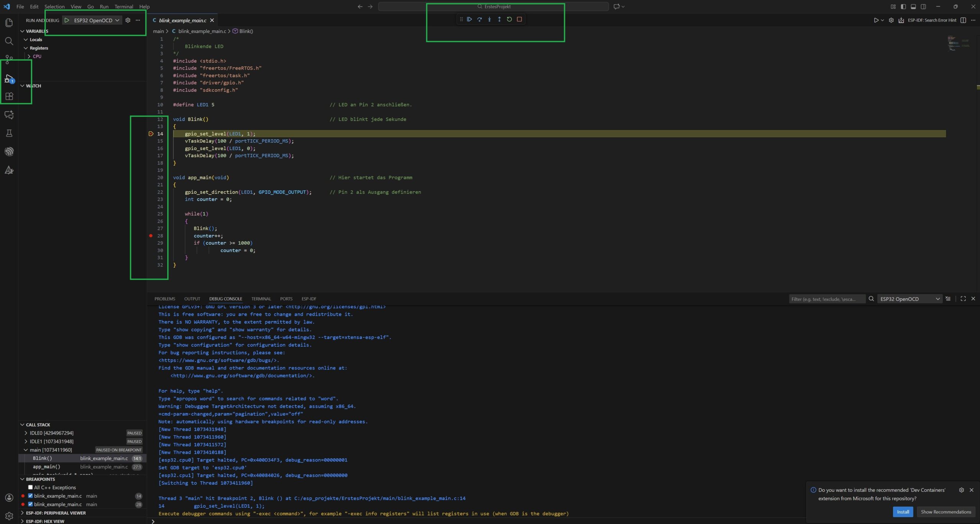Open launch.json gear next to ESP32 OpenOCD

[x=128, y=20]
